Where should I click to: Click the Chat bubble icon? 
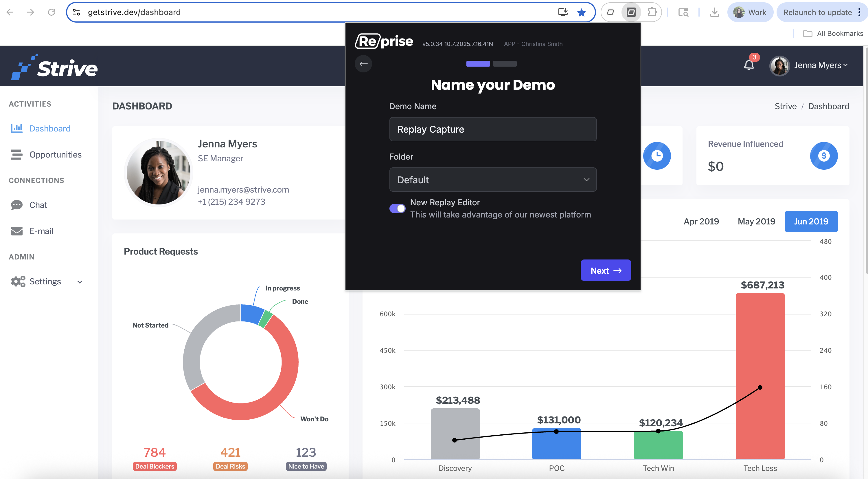pyautogui.click(x=16, y=205)
